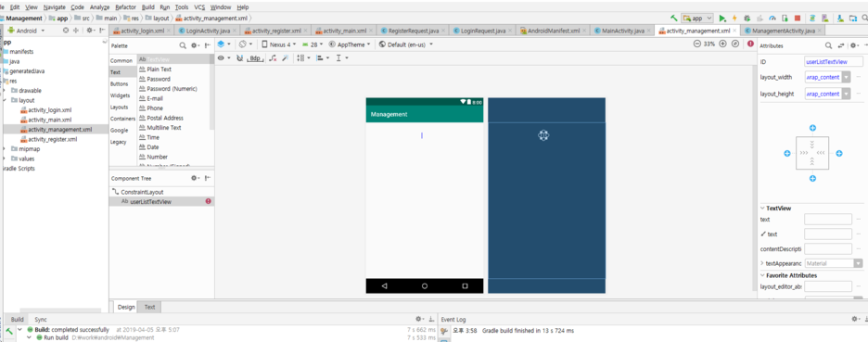This screenshot has height=342, width=868.
Task: Click the ID field userListTextView
Action: [833, 61]
